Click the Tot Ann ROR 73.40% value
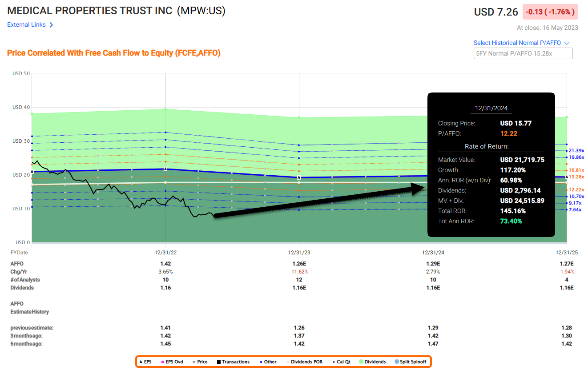 click(x=511, y=221)
